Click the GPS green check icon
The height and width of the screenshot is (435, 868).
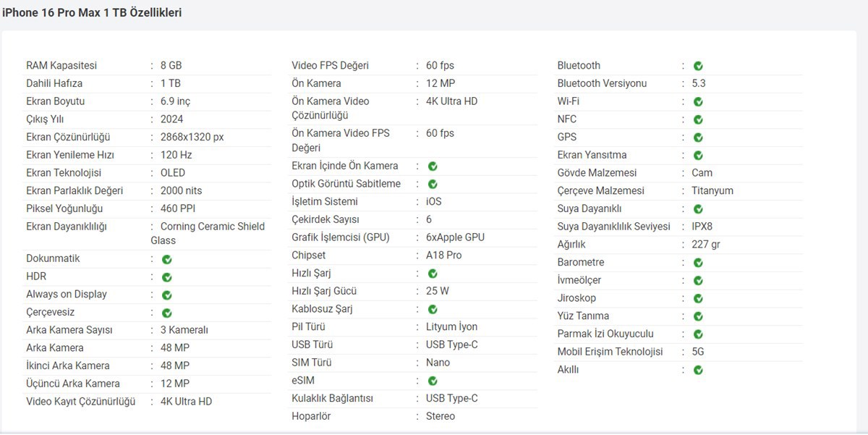pos(698,138)
